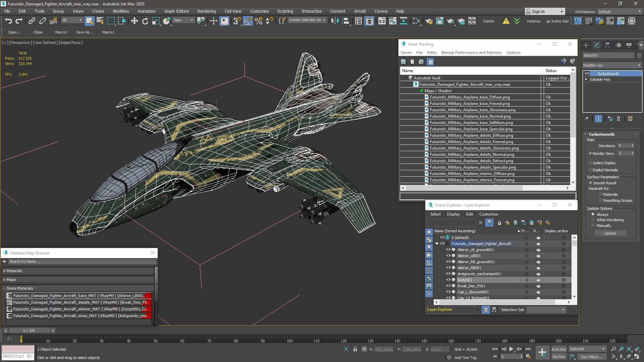Expand the Maps section in Material Browser
Image resolution: width=644 pixels, height=362 pixels.
click(4, 280)
